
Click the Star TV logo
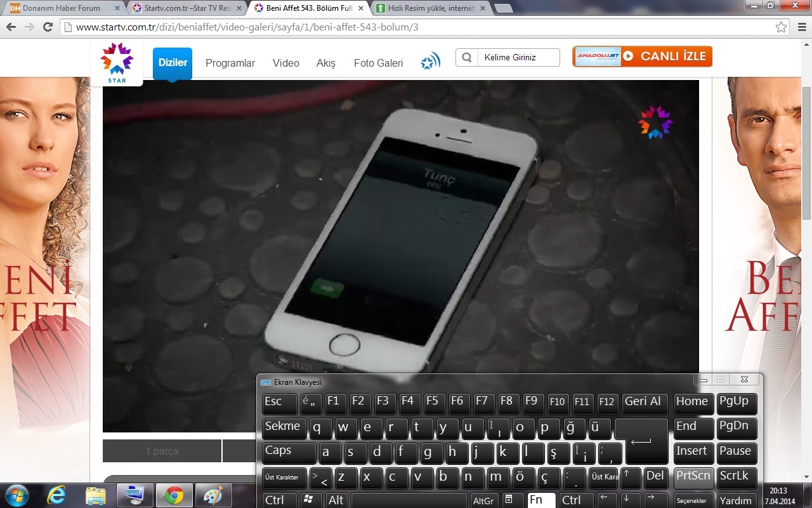point(117,62)
